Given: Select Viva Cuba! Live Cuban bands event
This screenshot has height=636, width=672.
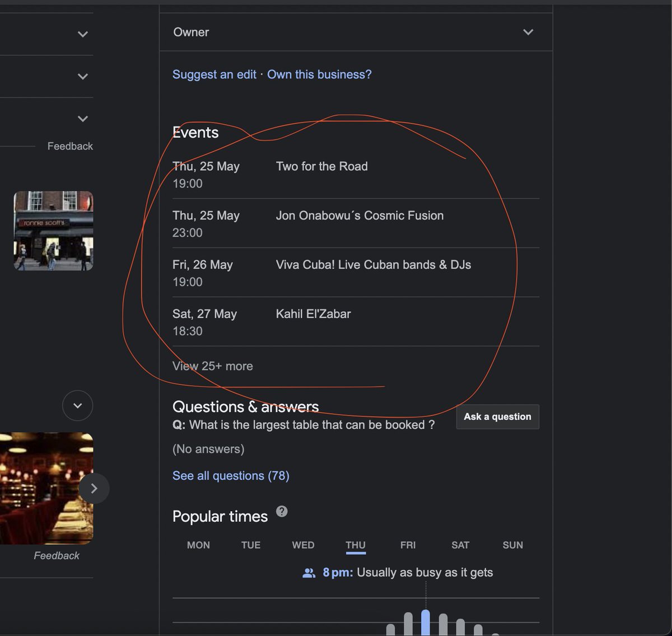Looking at the screenshot, I should point(374,265).
